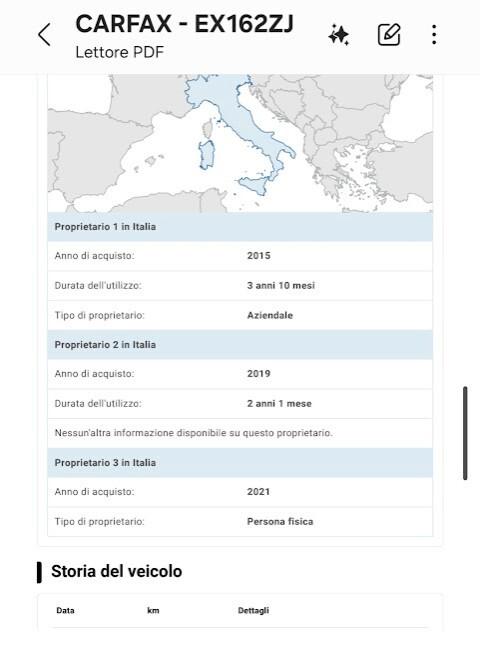Click the 2015 purchase year value

pos(259,255)
